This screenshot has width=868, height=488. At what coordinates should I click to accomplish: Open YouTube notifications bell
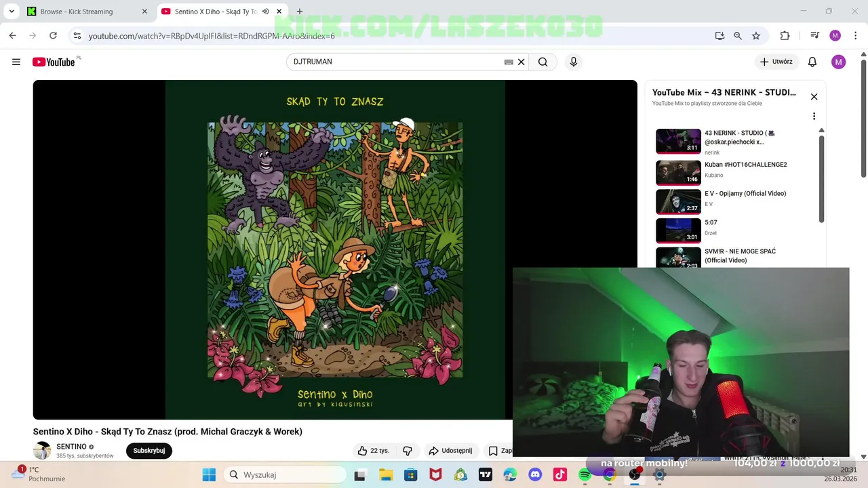(812, 62)
